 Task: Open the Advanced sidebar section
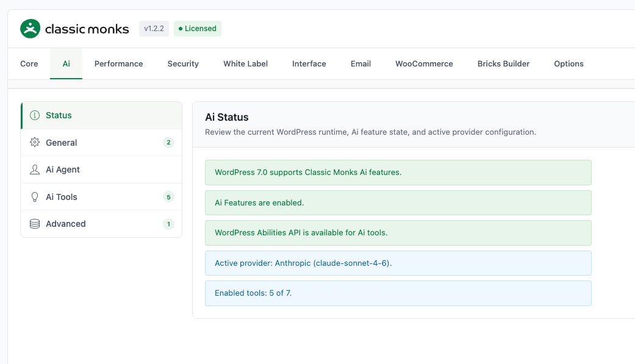click(x=101, y=224)
